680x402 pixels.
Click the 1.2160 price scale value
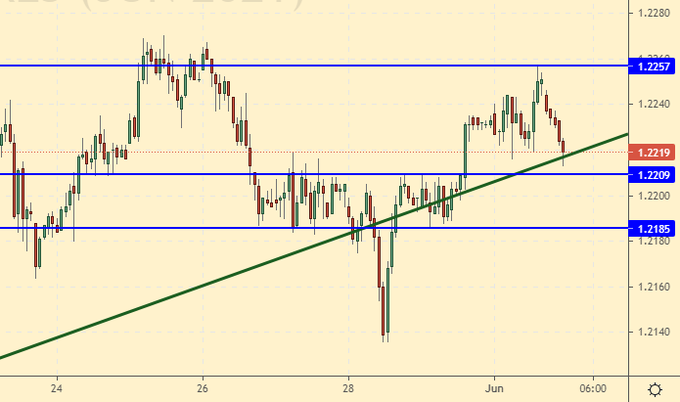654,287
